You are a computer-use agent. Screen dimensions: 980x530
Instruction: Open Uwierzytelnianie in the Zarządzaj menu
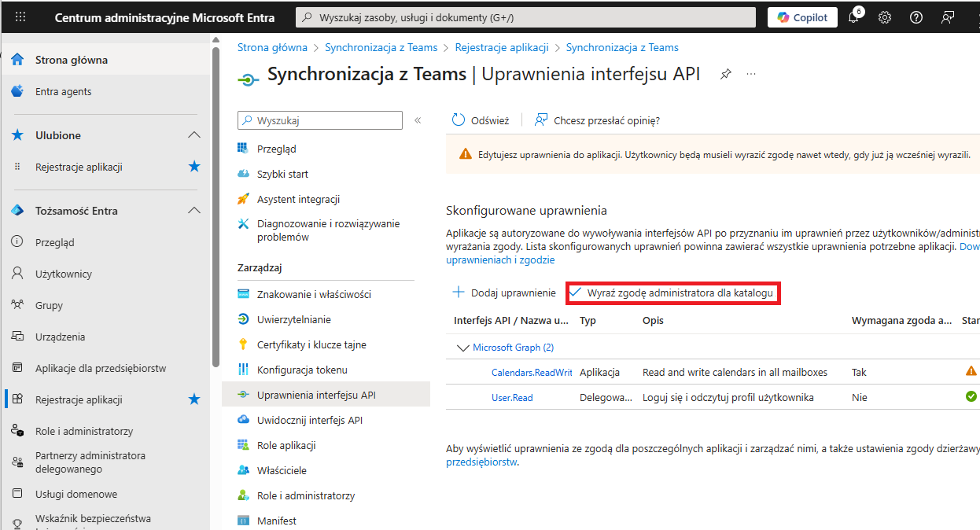(x=293, y=319)
